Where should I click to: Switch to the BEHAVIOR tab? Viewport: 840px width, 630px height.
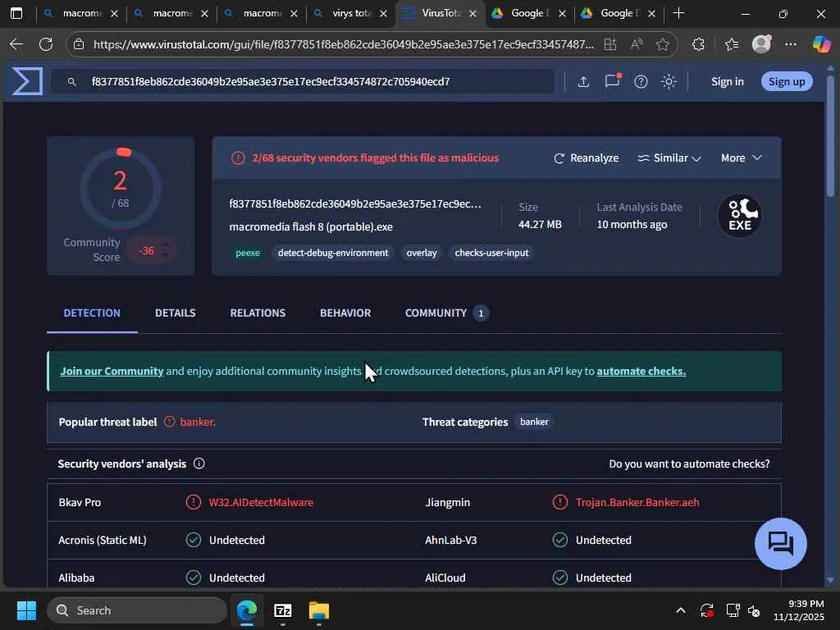coord(345,313)
